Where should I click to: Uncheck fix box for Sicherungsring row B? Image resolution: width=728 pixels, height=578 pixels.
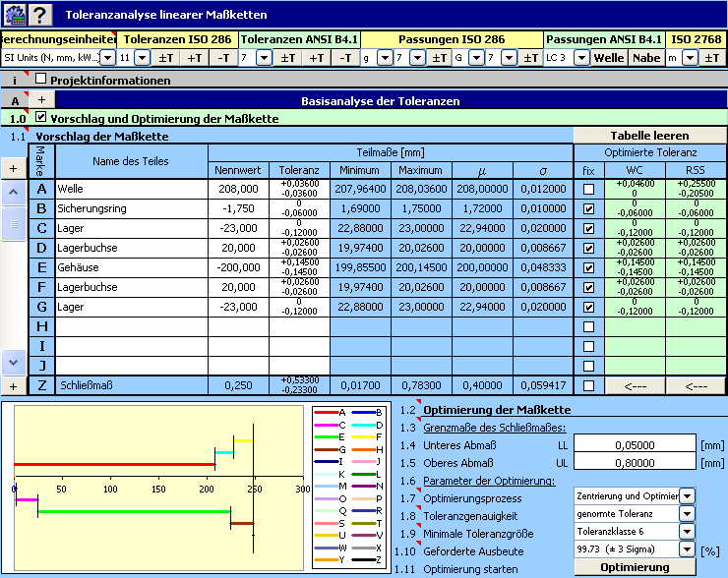click(x=588, y=208)
